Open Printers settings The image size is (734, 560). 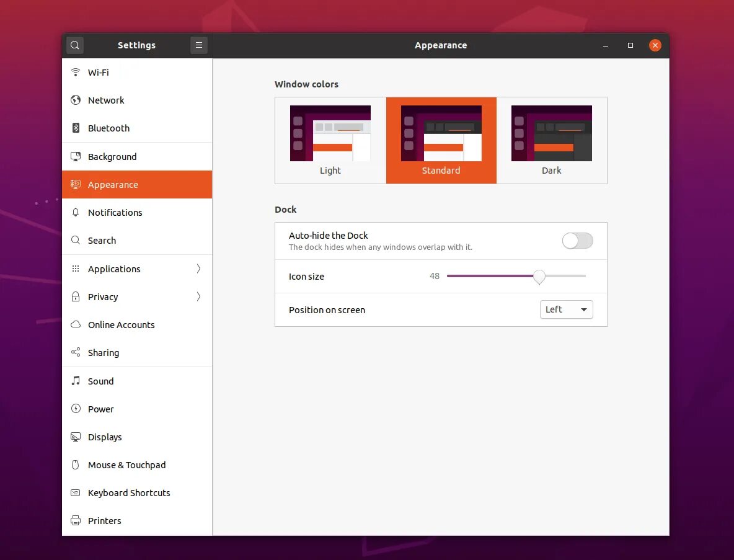click(x=137, y=520)
